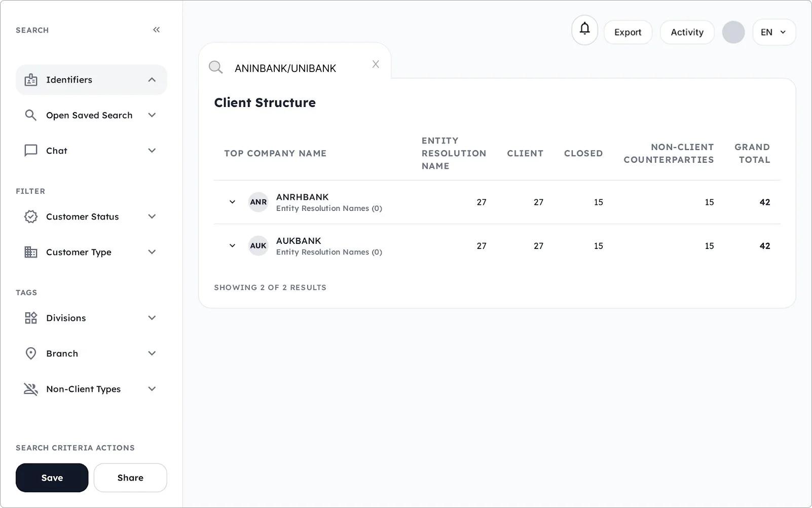Select the Open Saved Search magnifier icon

(31, 115)
